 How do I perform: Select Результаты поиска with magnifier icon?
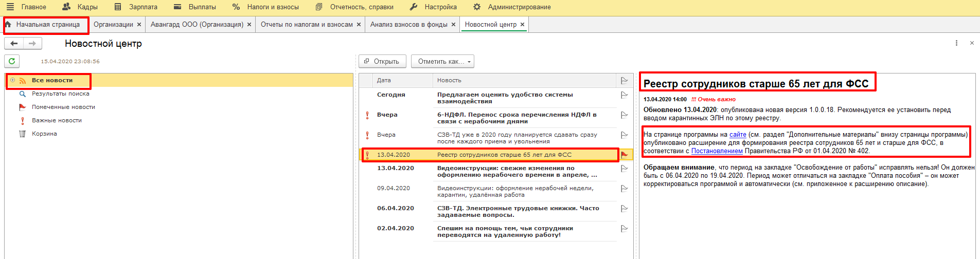[x=60, y=94]
